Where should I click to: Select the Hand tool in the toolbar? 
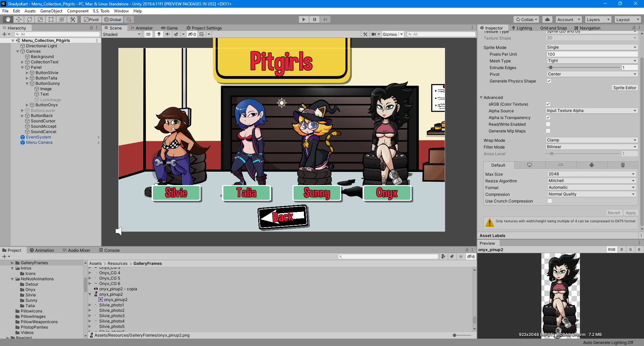coord(8,19)
